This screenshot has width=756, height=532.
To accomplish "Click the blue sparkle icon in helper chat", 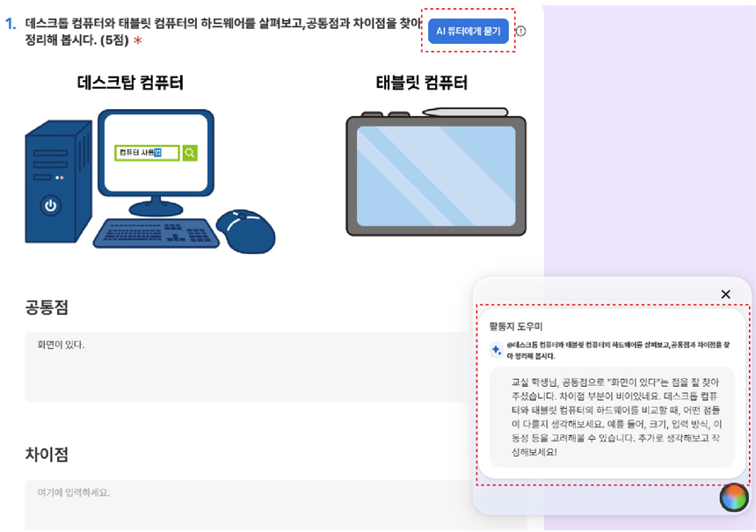I will pos(497,350).
